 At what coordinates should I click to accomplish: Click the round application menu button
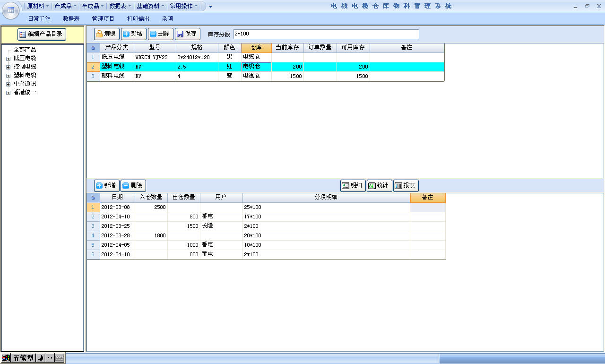pyautogui.click(x=10, y=10)
